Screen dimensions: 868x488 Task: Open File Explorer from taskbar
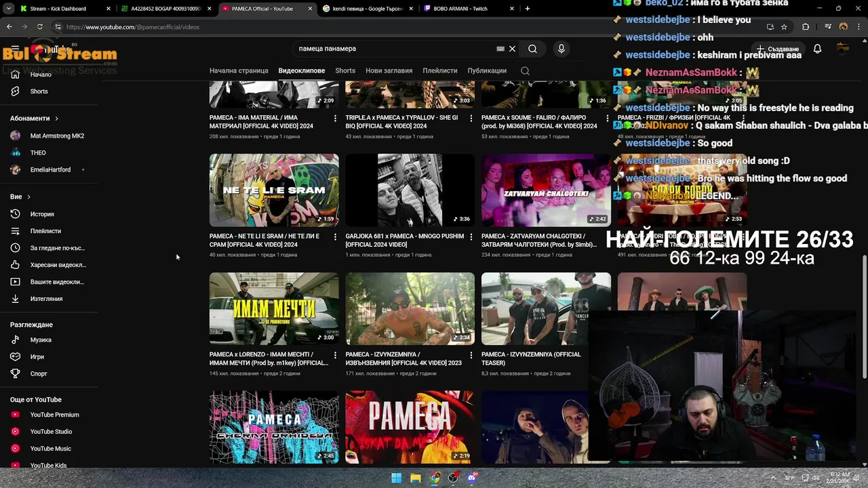point(416,478)
